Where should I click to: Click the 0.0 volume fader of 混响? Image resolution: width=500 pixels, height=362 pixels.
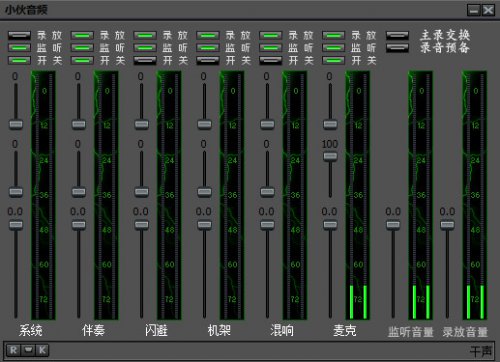[267, 225]
